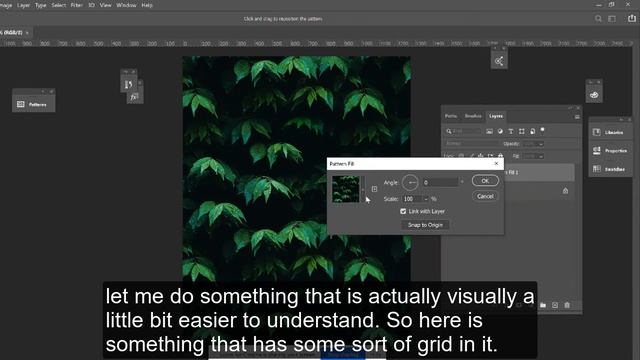Open the Layer menu

click(x=23, y=5)
